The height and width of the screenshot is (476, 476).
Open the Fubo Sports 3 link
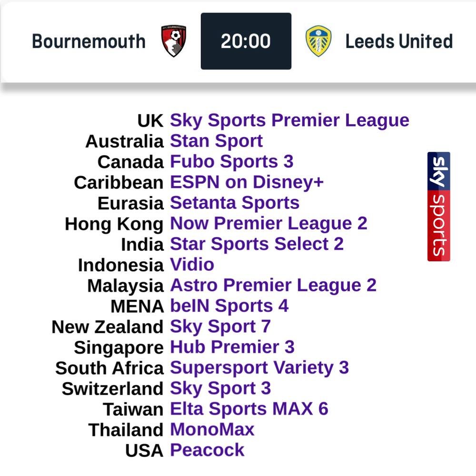232,162
